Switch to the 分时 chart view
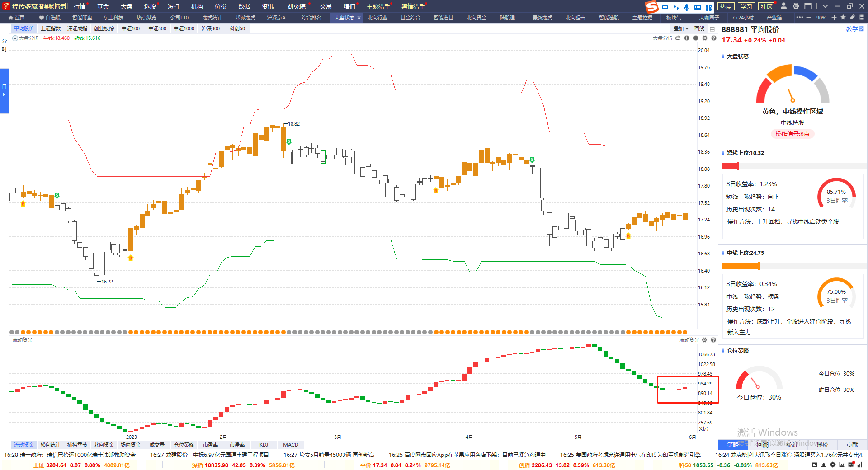Viewport: 868px width, 470px height. [4, 45]
